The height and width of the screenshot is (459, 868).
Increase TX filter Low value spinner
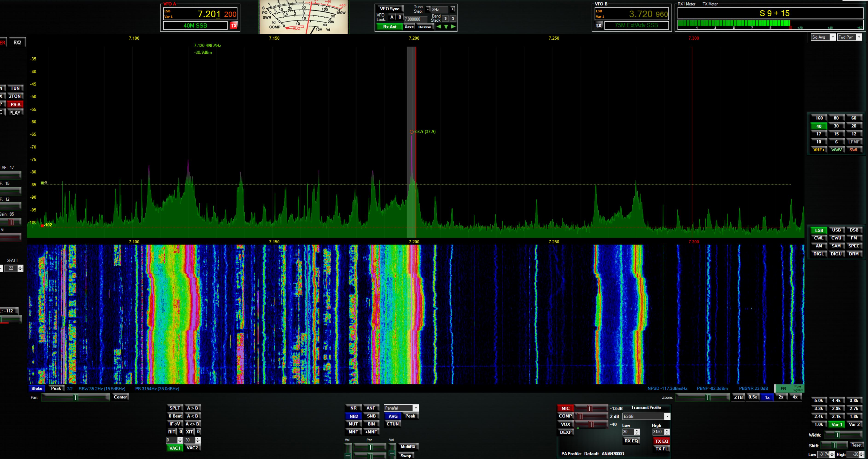637,430
